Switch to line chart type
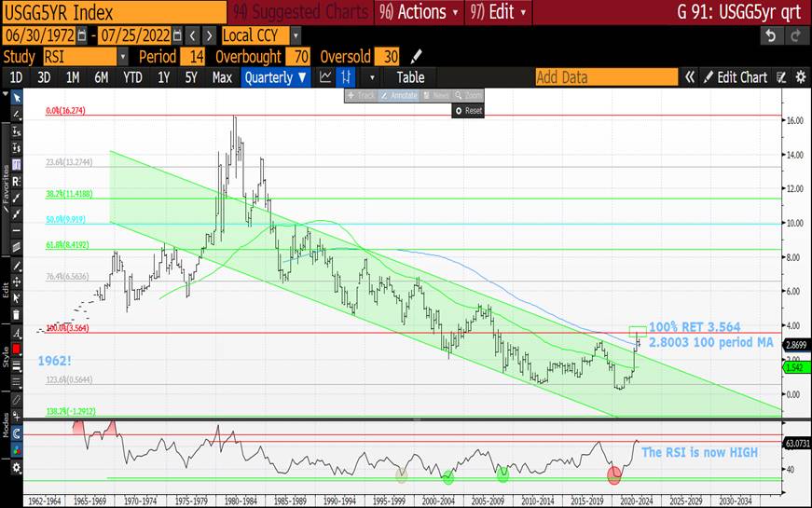 coord(325,77)
